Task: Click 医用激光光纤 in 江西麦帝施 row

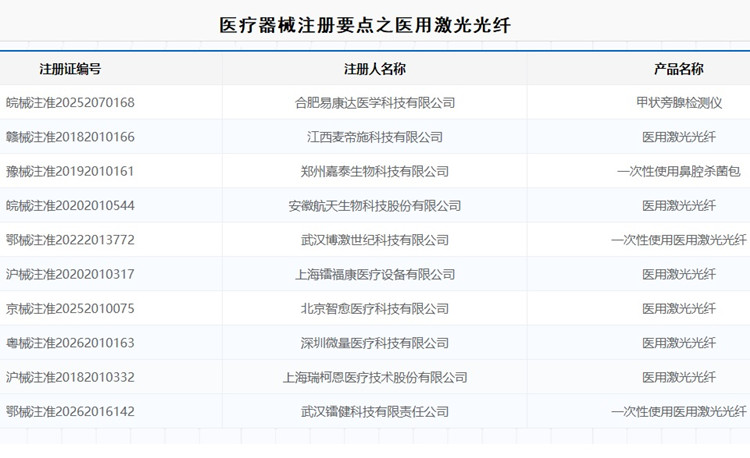Action: (679, 137)
